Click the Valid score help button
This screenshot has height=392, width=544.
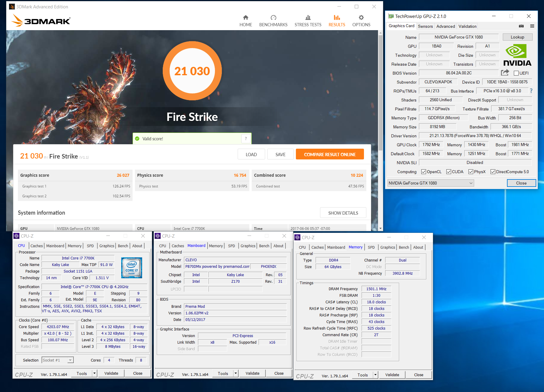[x=246, y=139]
